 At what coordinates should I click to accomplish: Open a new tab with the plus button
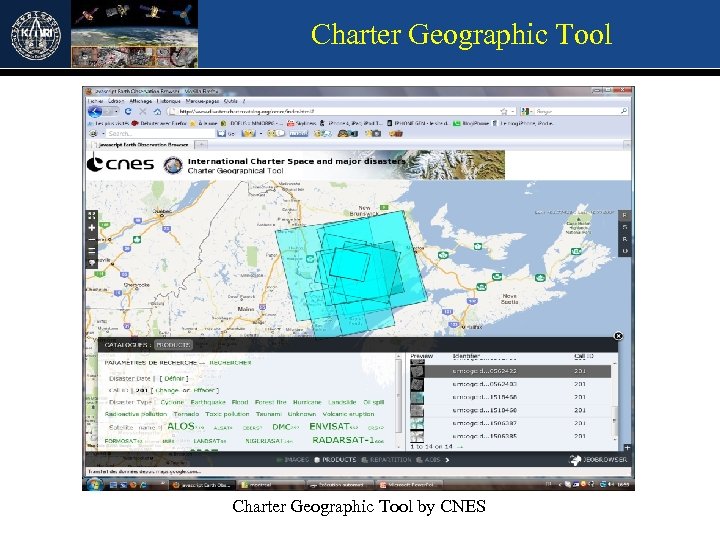click(201, 145)
